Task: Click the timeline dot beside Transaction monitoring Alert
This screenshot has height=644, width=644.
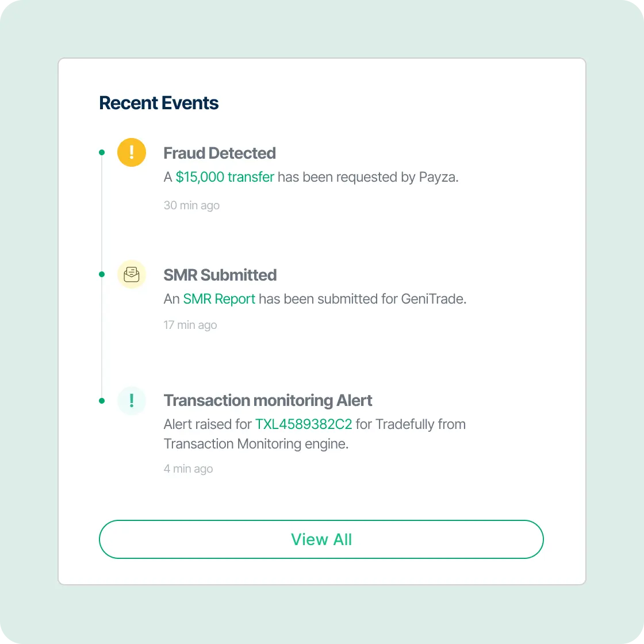Action: point(102,400)
